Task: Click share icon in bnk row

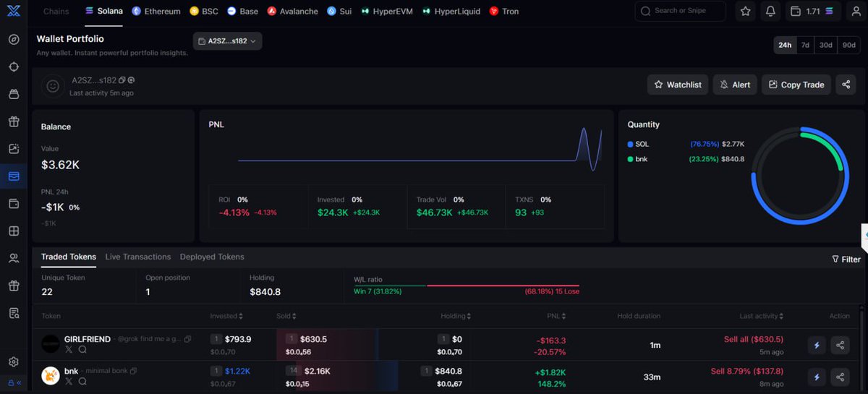Action: coord(840,377)
